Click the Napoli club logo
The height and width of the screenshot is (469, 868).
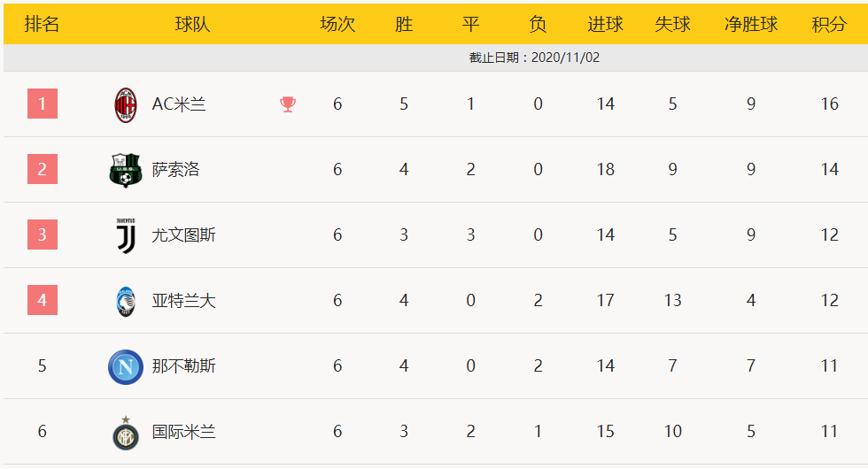(x=126, y=366)
